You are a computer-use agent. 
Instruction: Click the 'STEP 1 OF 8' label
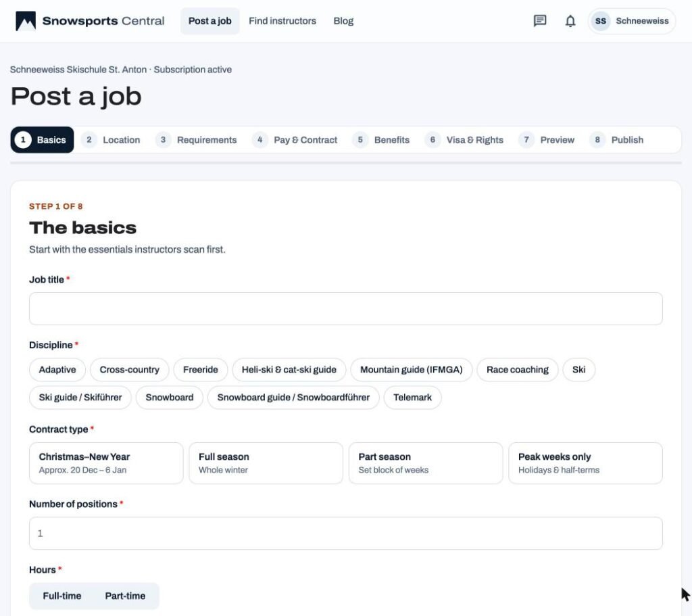coord(55,206)
